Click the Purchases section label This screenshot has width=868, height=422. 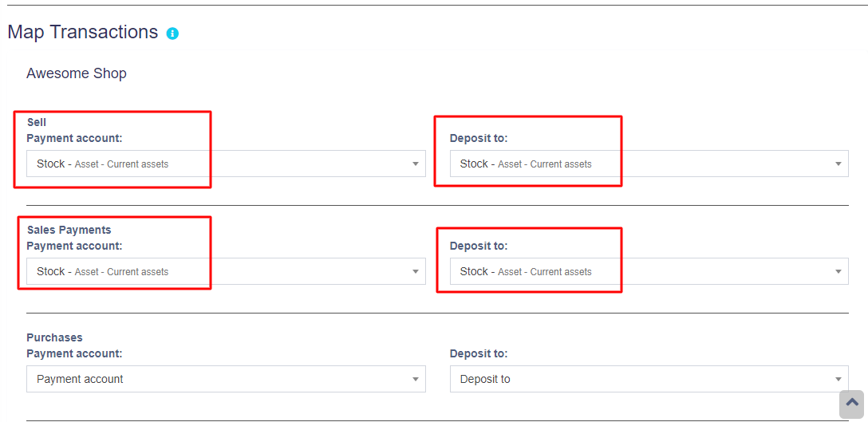point(54,337)
